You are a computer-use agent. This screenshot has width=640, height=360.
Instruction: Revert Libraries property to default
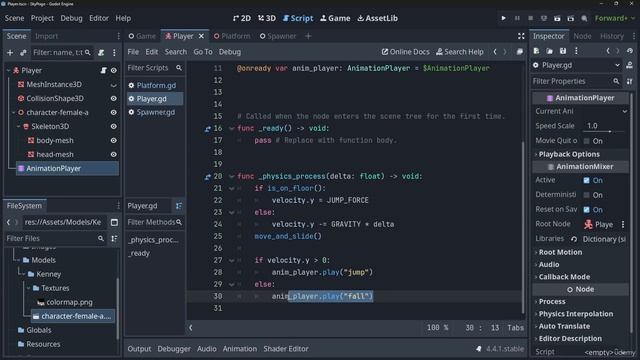click(x=574, y=239)
